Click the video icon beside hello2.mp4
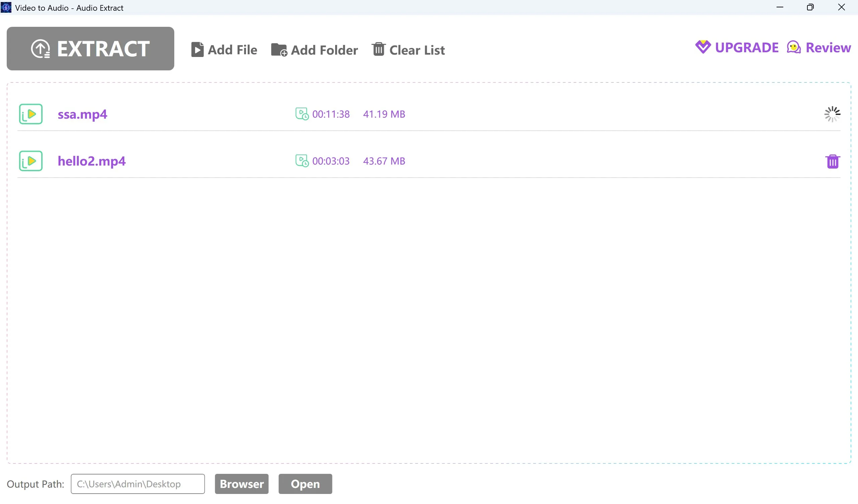This screenshot has height=504, width=858. click(30, 161)
